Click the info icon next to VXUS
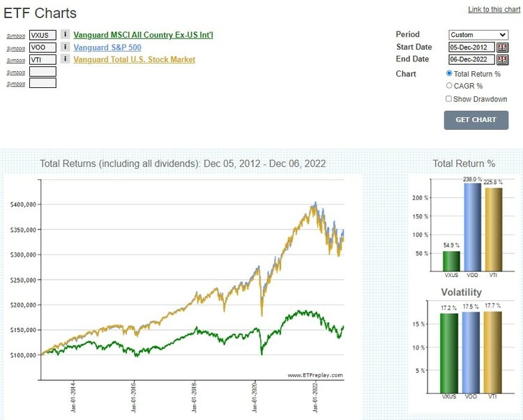This screenshot has height=420, width=523. tap(65, 35)
